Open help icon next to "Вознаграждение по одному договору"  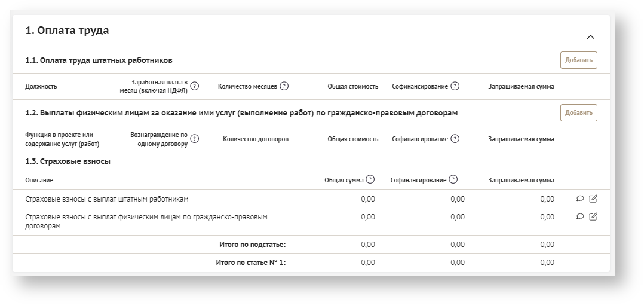194,139
